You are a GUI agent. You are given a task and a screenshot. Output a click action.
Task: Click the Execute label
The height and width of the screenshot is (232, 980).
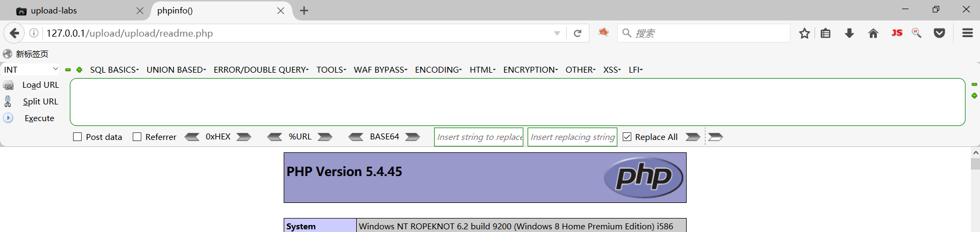coord(39,118)
